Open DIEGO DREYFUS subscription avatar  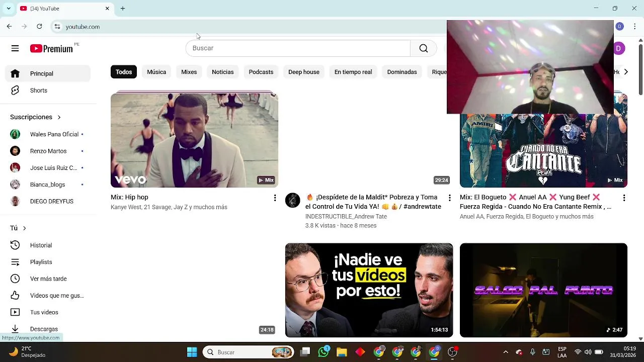(x=15, y=201)
